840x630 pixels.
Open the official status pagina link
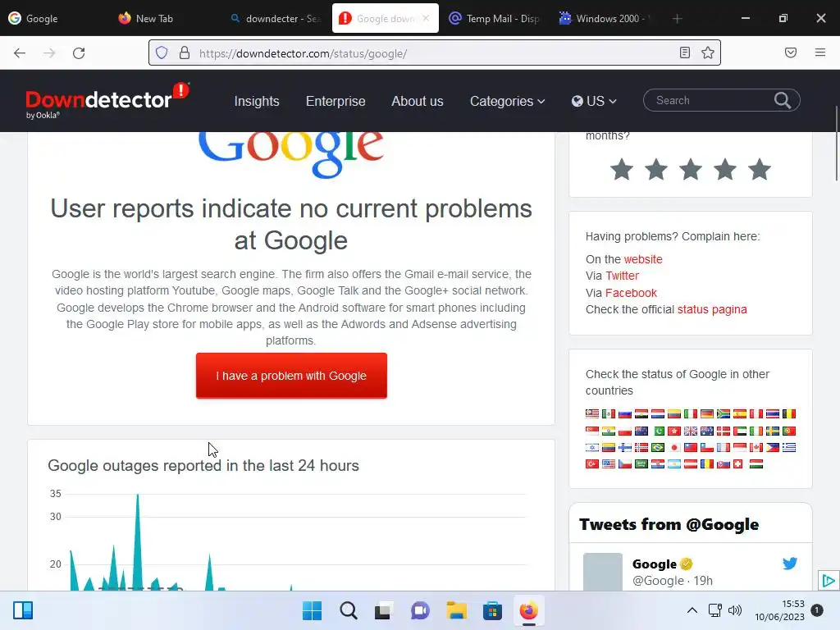click(x=712, y=309)
